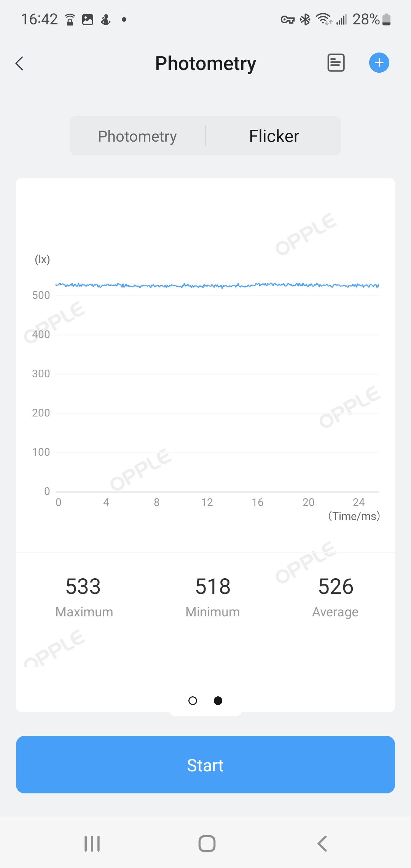This screenshot has height=868, width=411.
Task: Switch to the Photometry tab
Action: [x=137, y=136]
